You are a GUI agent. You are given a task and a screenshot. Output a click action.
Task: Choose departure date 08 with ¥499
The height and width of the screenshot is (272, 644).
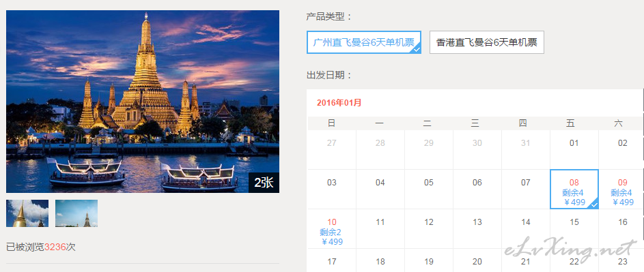[x=574, y=189]
